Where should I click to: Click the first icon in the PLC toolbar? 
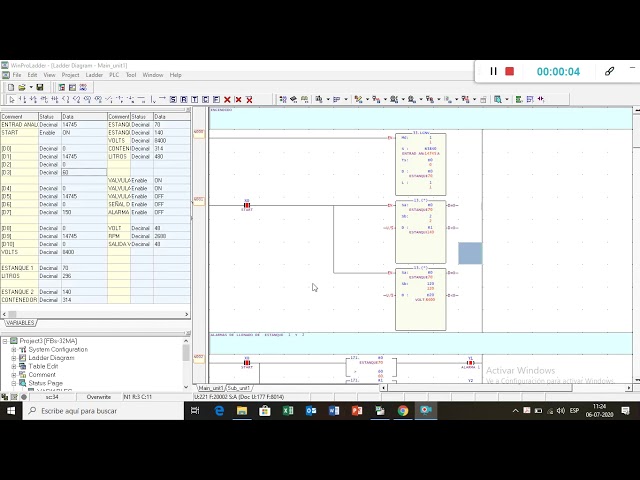pos(283,99)
